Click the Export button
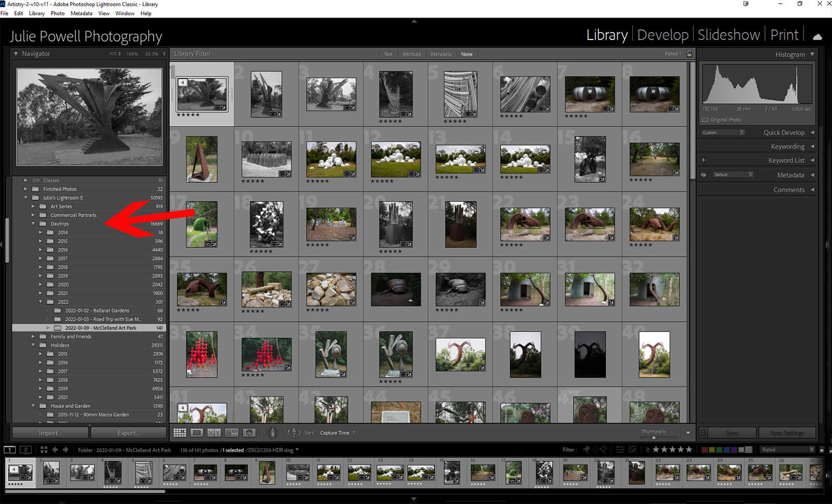The image size is (832, 504). click(x=128, y=433)
